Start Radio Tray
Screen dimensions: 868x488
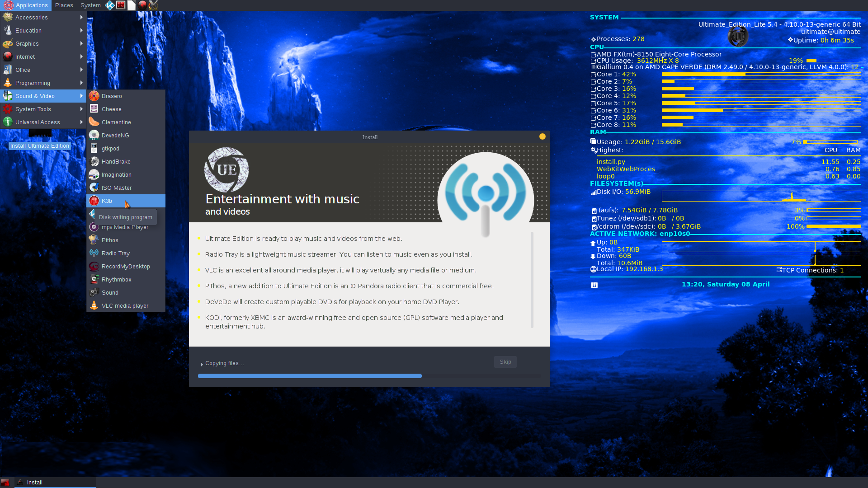tap(126, 253)
